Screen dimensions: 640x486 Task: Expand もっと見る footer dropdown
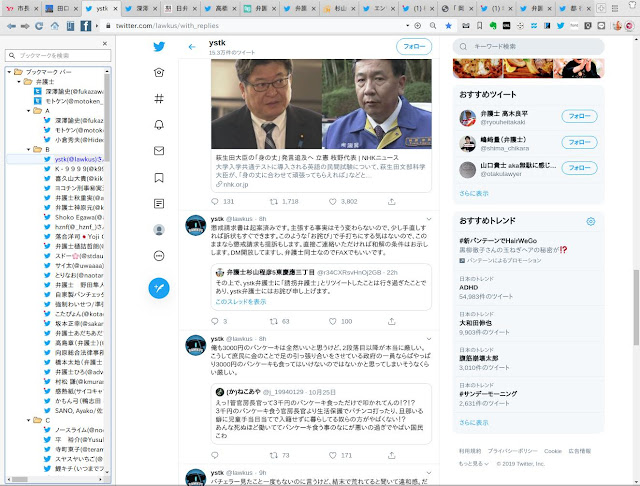click(x=474, y=464)
